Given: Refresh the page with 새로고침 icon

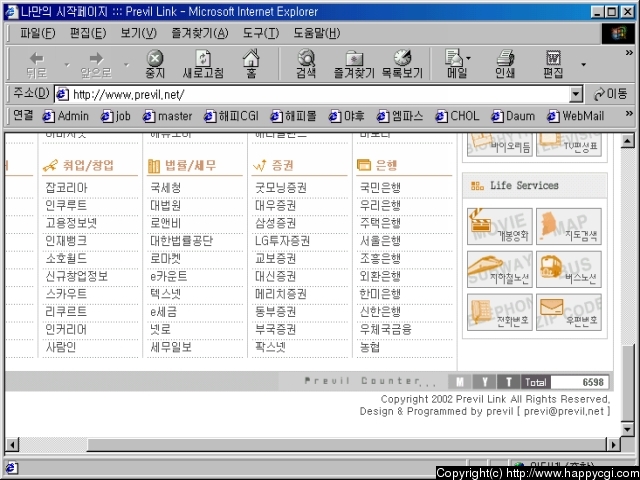Looking at the screenshot, I should [203, 64].
